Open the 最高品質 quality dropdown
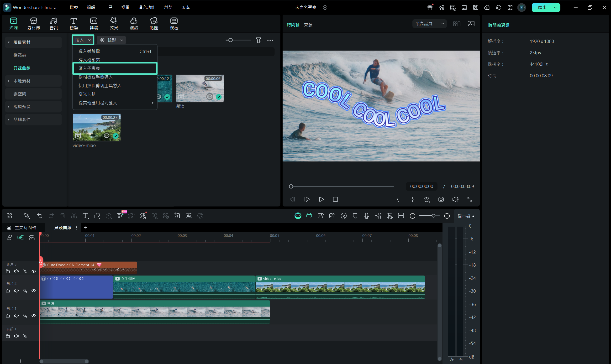The width and height of the screenshot is (611, 364). click(429, 24)
